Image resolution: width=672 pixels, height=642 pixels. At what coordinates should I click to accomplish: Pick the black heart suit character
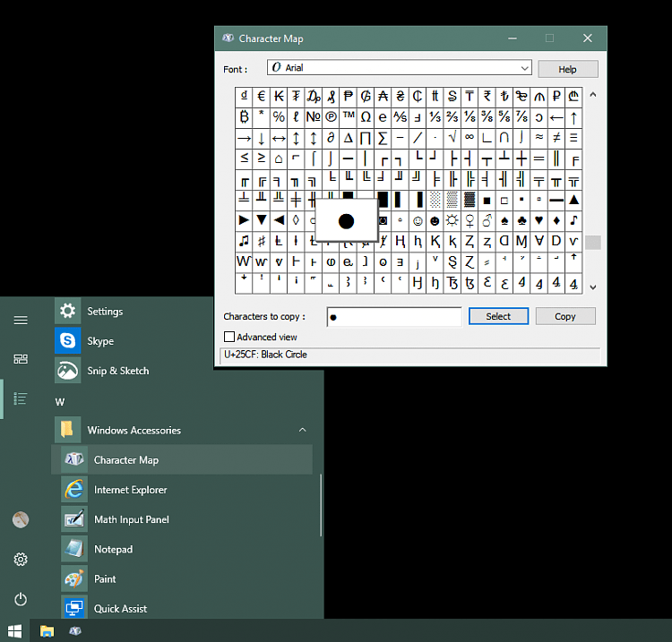tap(539, 221)
